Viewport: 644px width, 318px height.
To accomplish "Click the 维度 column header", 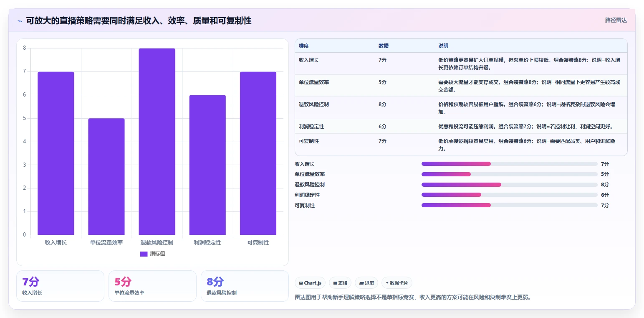I will click(304, 46).
